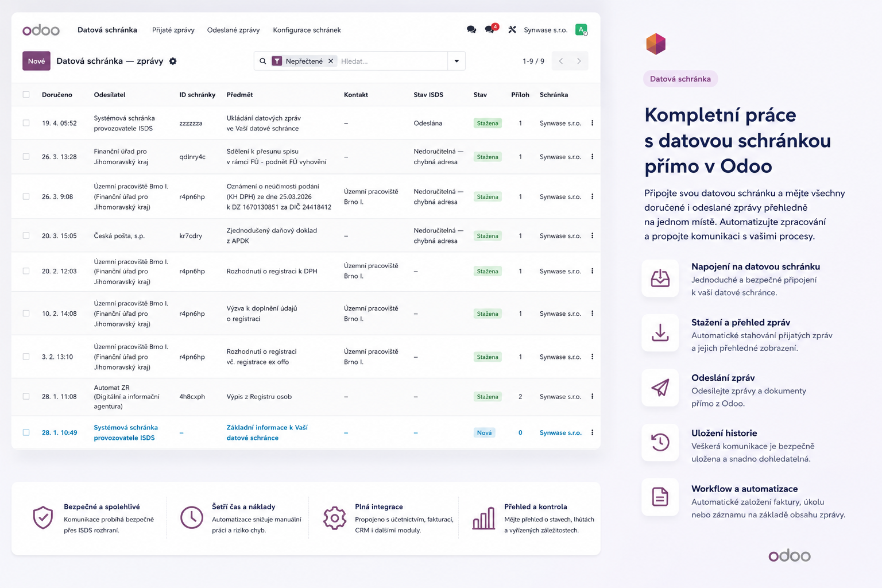
Task: Click the green user avatar icon
Action: [581, 29]
